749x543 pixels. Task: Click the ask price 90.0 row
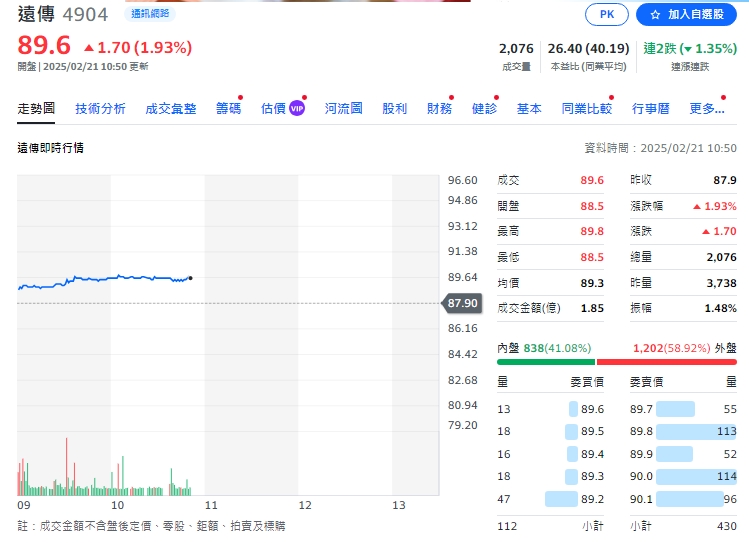click(683, 476)
